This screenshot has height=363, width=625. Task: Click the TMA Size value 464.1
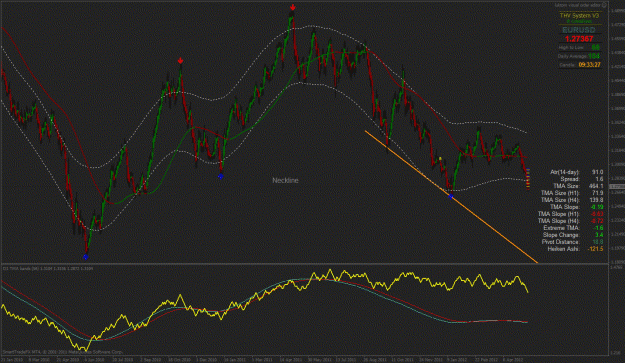pos(596,186)
